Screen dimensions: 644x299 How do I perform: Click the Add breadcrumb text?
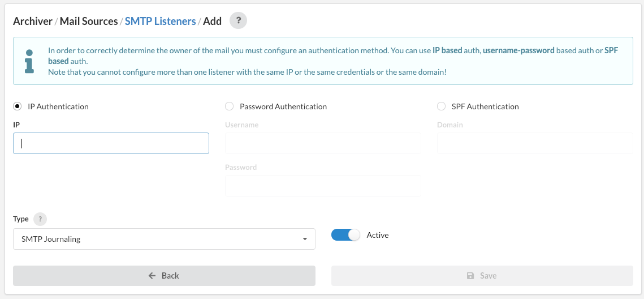[x=213, y=21]
